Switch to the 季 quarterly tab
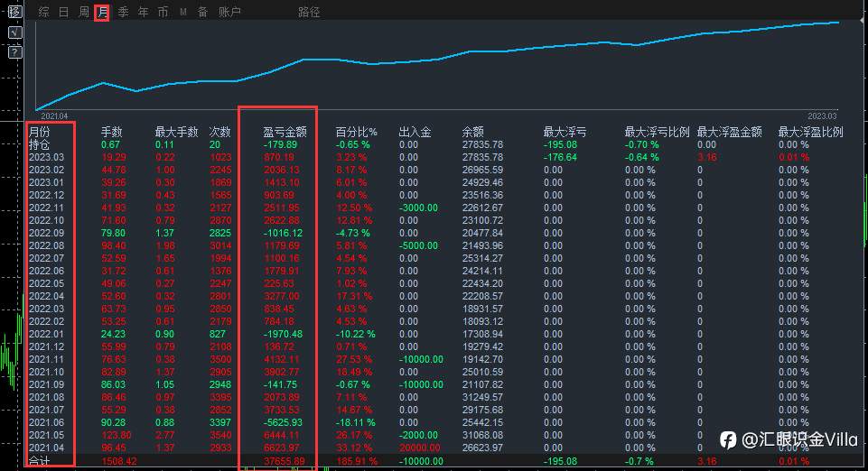868x471 pixels. (124, 12)
